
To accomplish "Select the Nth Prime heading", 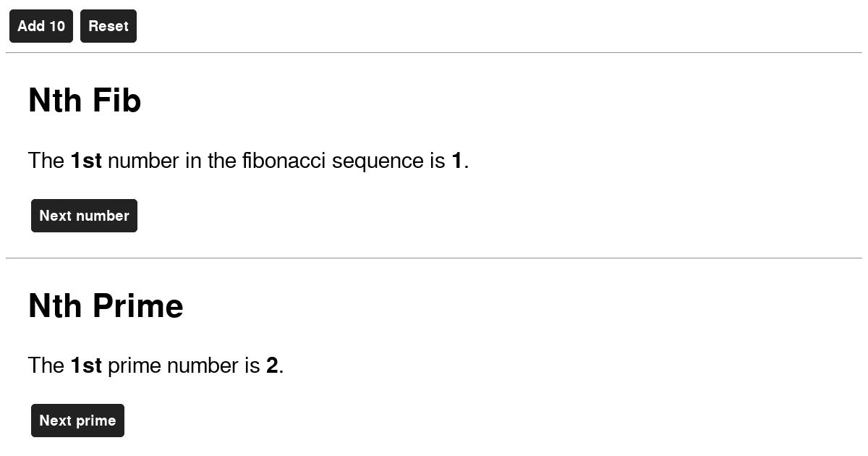I will pyautogui.click(x=106, y=305).
